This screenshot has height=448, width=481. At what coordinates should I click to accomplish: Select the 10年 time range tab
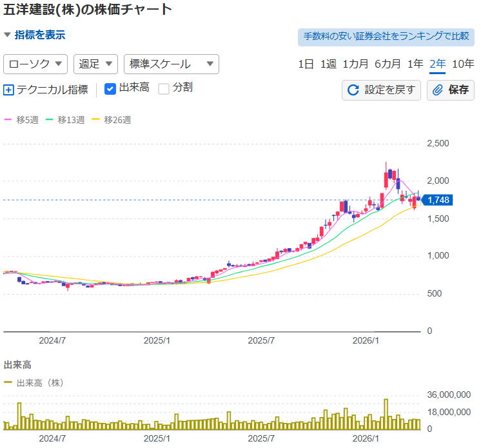coord(463,64)
